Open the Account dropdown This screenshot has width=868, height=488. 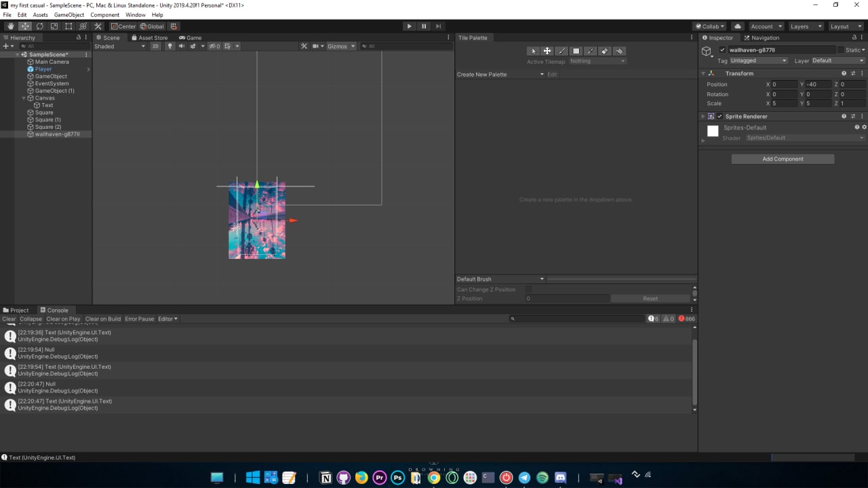[766, 26]
